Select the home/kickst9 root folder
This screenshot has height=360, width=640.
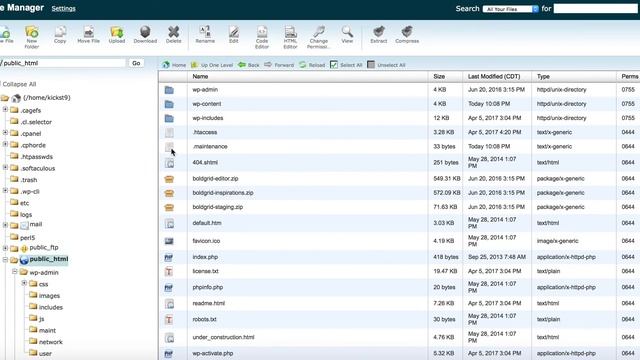tap(47, 98)
